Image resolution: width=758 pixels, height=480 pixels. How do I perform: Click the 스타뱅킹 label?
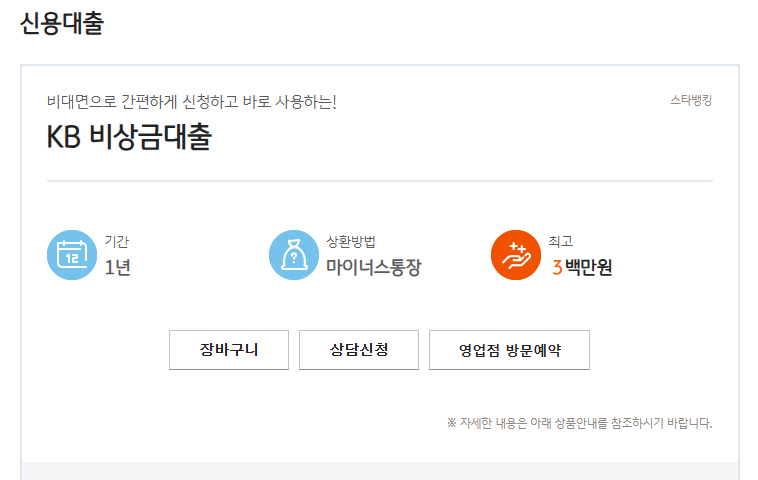click(x=690, y=101)
